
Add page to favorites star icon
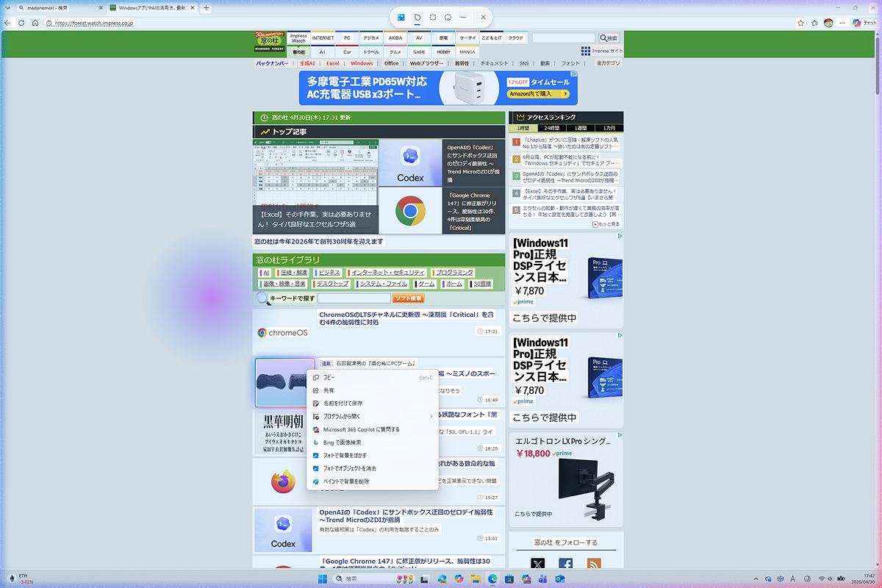tap(801, 23)
